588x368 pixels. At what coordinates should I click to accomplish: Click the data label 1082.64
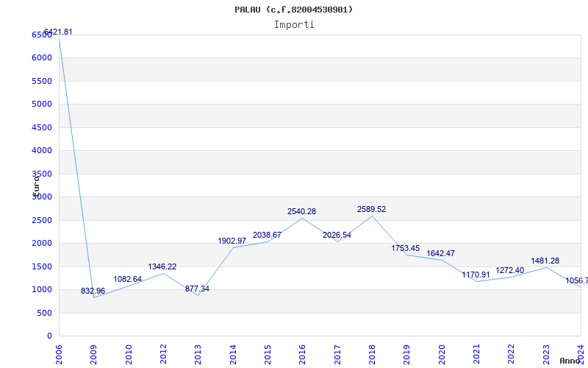coord(127,279)
